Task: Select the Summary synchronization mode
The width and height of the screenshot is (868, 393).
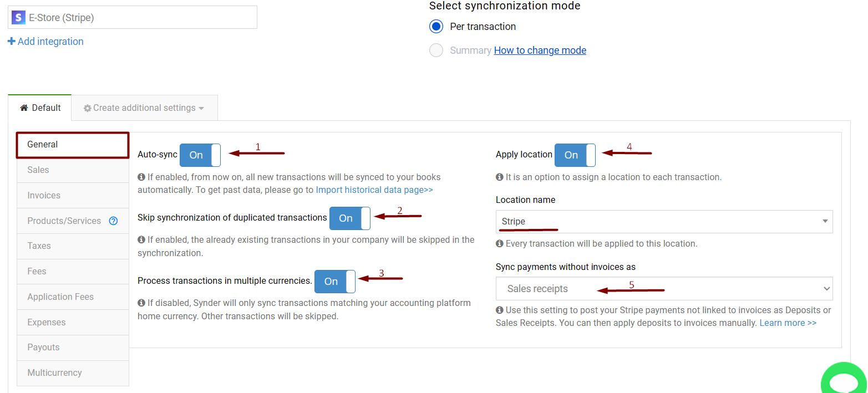Action: (x=436, y=50)
